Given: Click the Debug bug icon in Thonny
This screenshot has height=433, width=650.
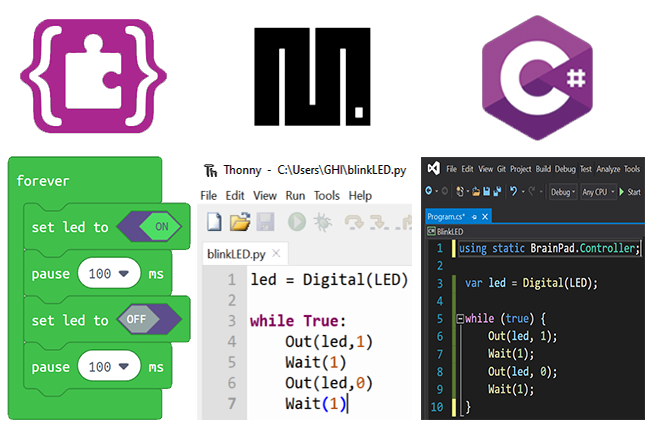Looking at the screenshot, I should (x=322, y=222).
